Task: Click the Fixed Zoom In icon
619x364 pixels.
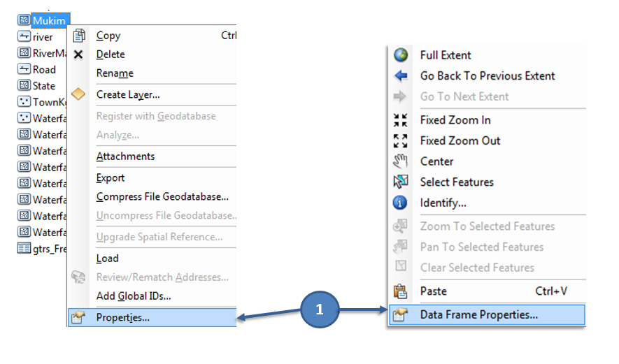Action: point(401,120)
